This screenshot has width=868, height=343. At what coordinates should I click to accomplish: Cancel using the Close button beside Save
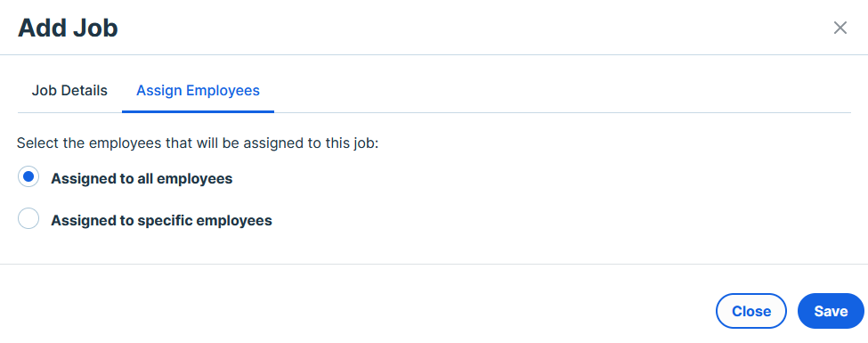tap(751, 311)
